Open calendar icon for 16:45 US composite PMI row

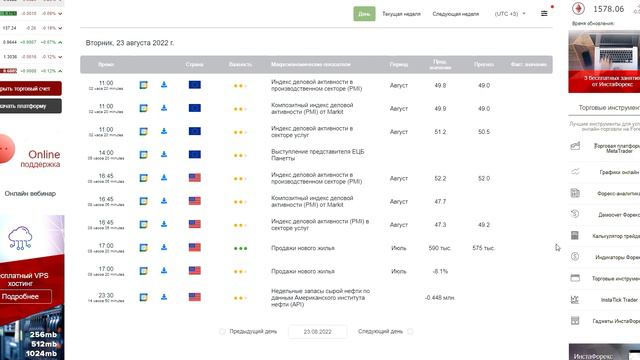(x=144, y=201)
